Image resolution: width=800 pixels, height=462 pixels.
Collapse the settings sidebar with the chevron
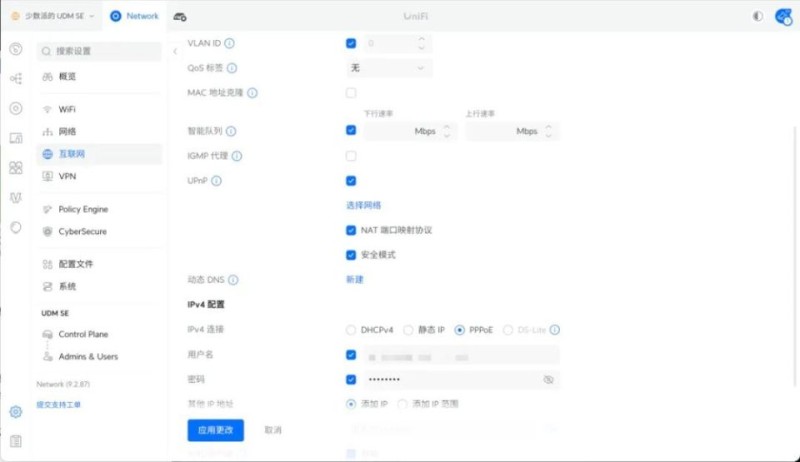(175, 50)
